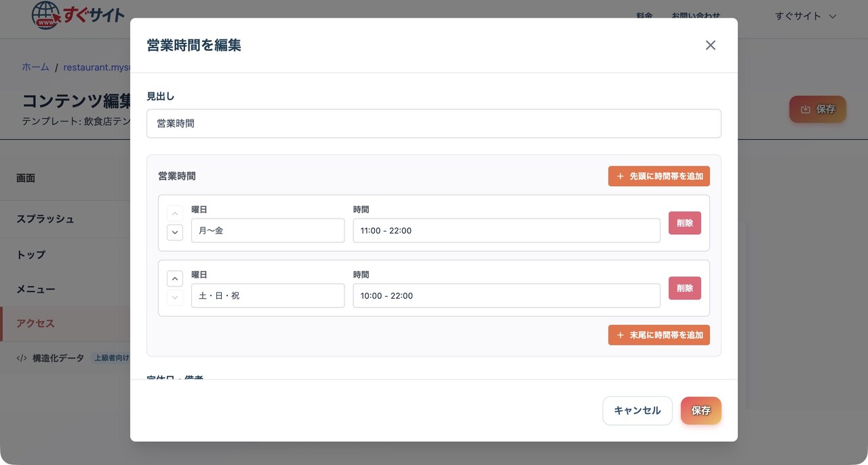This screenshot has width=868, height=465.
Task: Move the 土・日・祝 row up with the arrow
Action: click(174, 278)
